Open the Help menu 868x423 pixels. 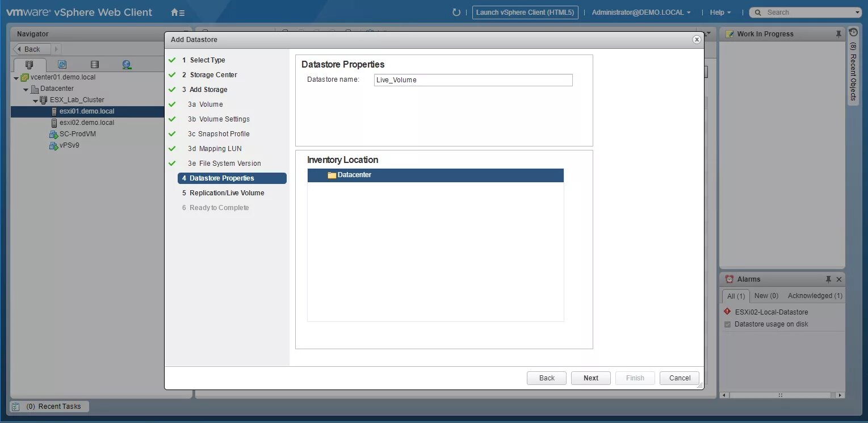[719, 12]
